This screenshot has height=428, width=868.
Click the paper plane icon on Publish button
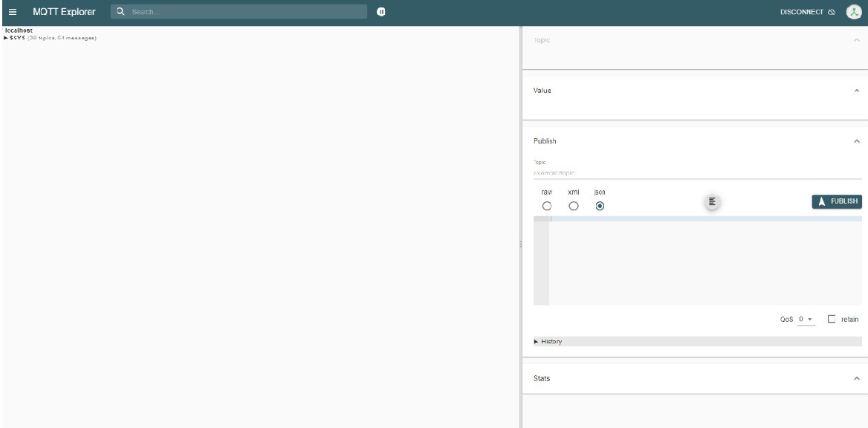(820, 201)
